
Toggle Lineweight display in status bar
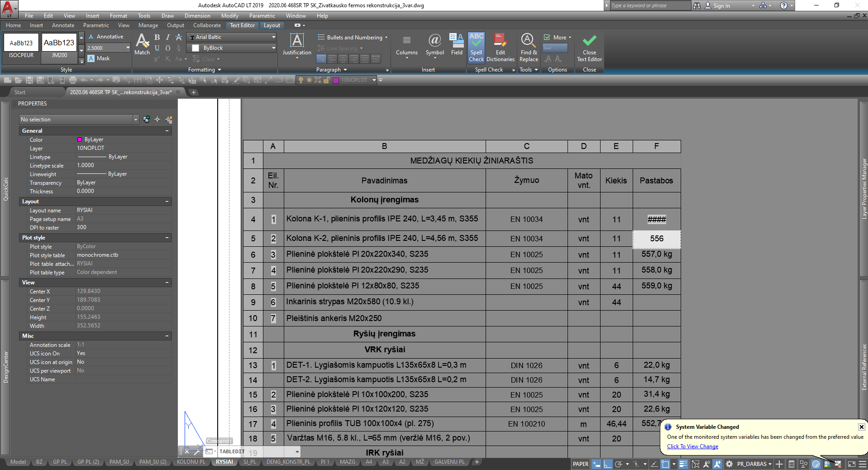point(683,464)
